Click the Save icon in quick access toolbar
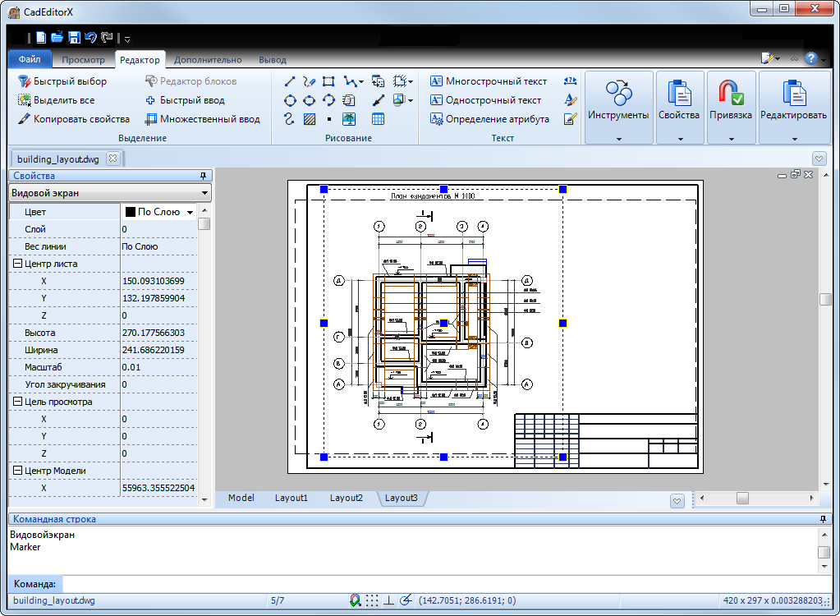The width and height of the screenshot is (840, 616). [74, 38]
